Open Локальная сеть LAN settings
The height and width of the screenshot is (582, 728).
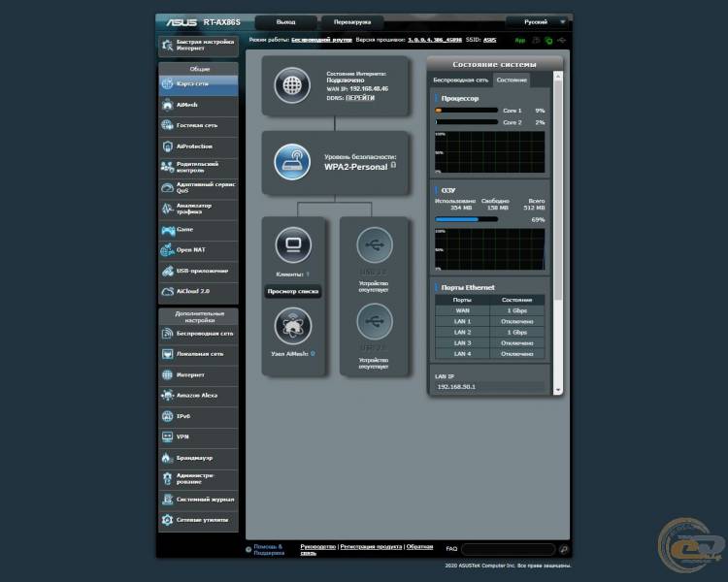tap(198, 354)
